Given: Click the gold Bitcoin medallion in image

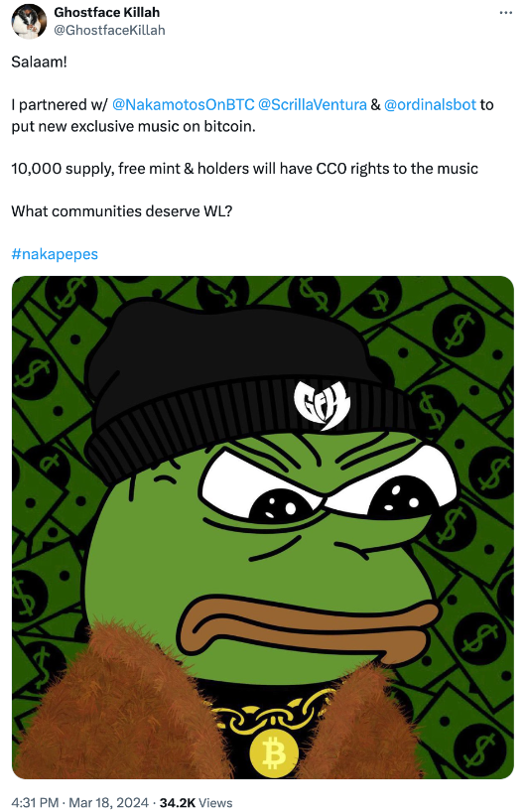Looking at the screenshot, I should pyautogui.click(x=274, y=754).
